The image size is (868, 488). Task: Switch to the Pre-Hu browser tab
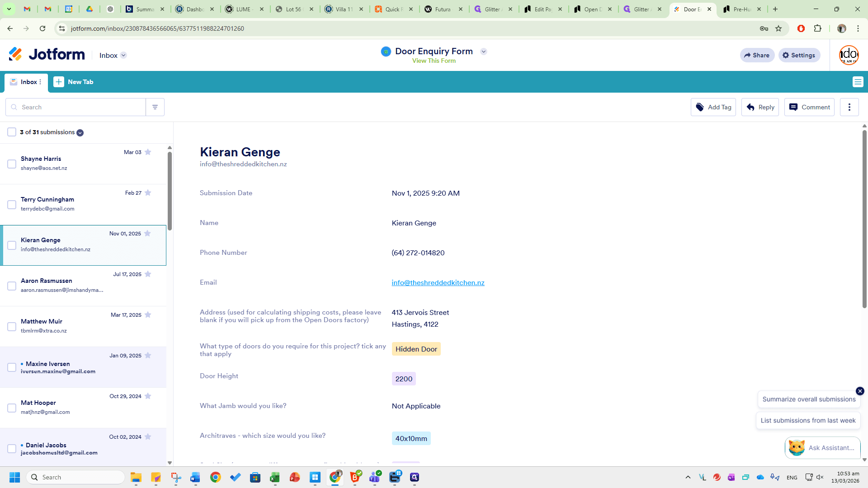(x=742, y=9)
